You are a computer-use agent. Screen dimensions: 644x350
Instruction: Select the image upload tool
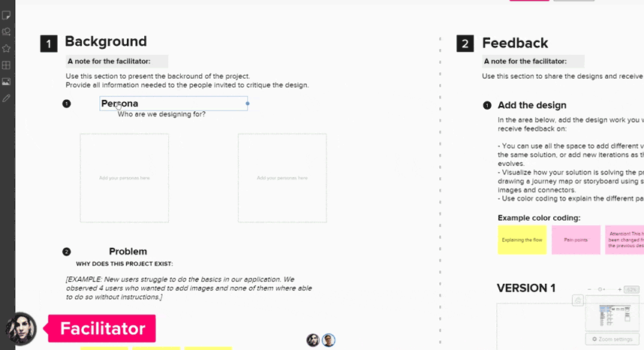tap(6, 82)
